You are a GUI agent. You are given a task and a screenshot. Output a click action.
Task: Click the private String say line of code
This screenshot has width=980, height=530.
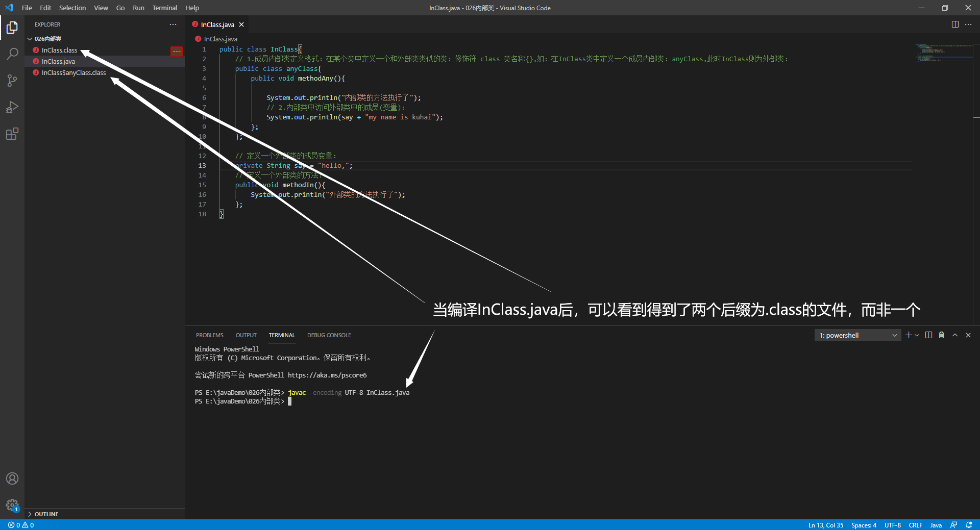pyautogui.click(x=293, y=165)
